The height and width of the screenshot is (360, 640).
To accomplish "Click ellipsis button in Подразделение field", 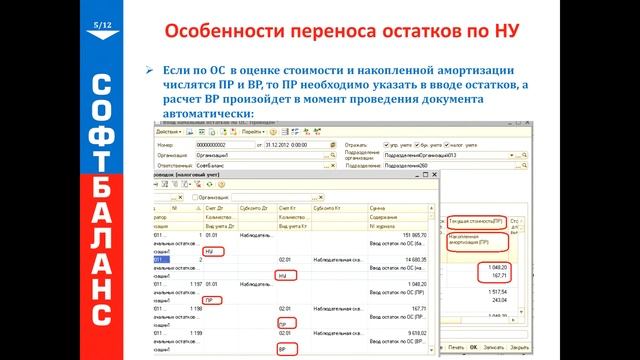I will (518, 166).
